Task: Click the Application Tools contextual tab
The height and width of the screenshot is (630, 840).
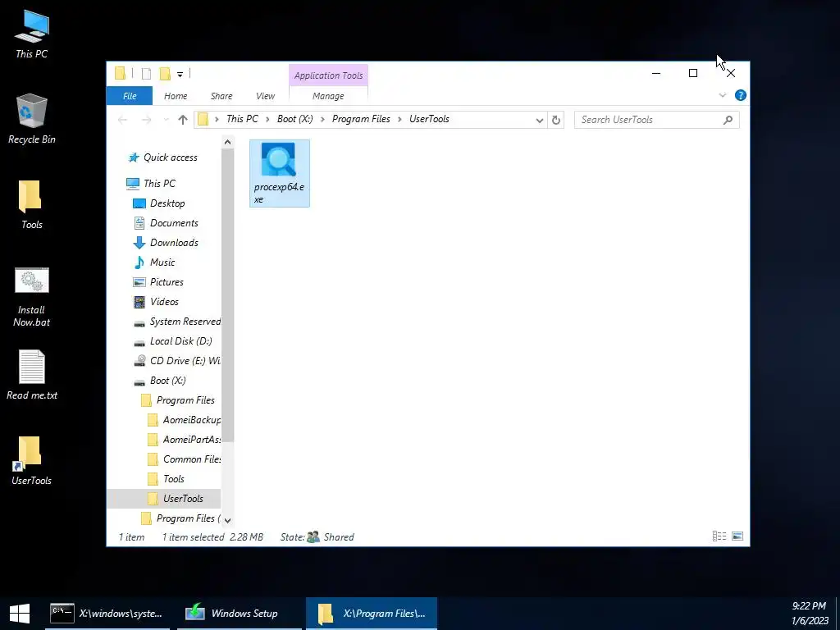Action: pyautogui.click(x=328, y=75)
